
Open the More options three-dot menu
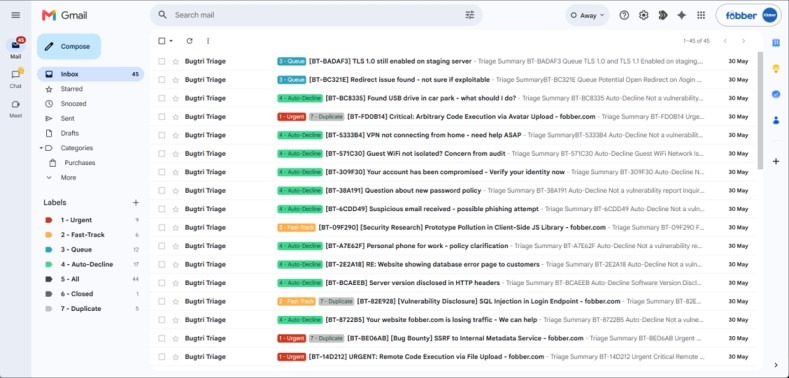click(208, 41)
